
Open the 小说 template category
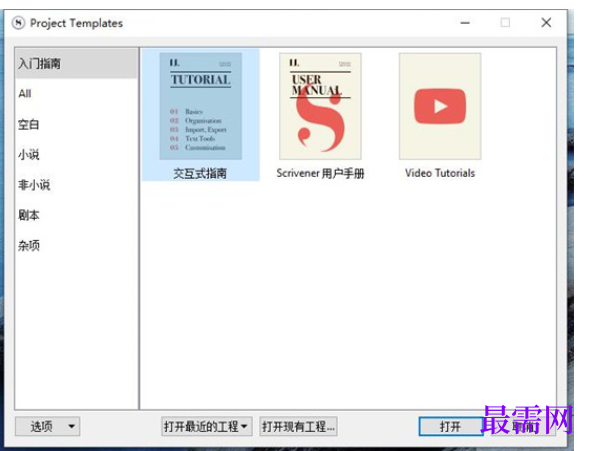click(x=76, y=154)
